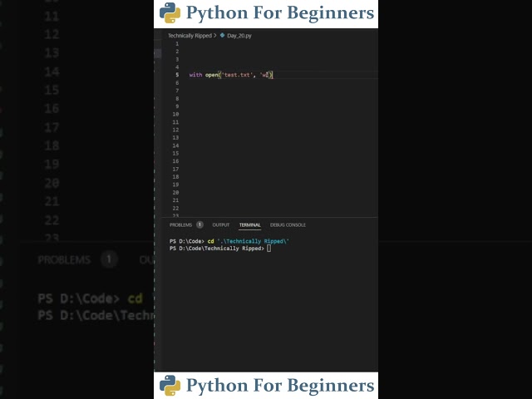Click the Python logo in the bottom banner

[170, 386]
